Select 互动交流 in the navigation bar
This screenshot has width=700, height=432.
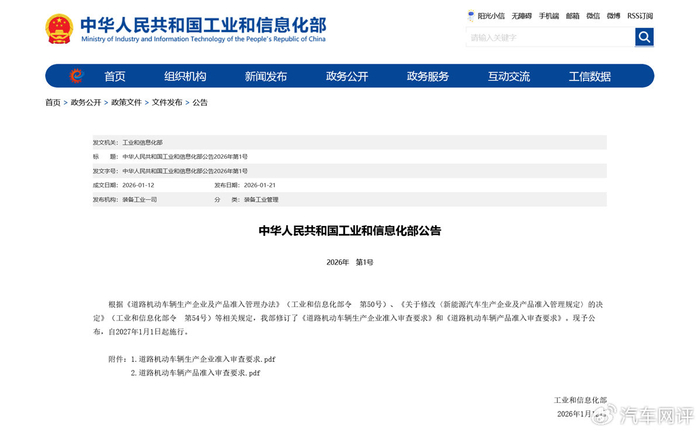click(508, 76)
